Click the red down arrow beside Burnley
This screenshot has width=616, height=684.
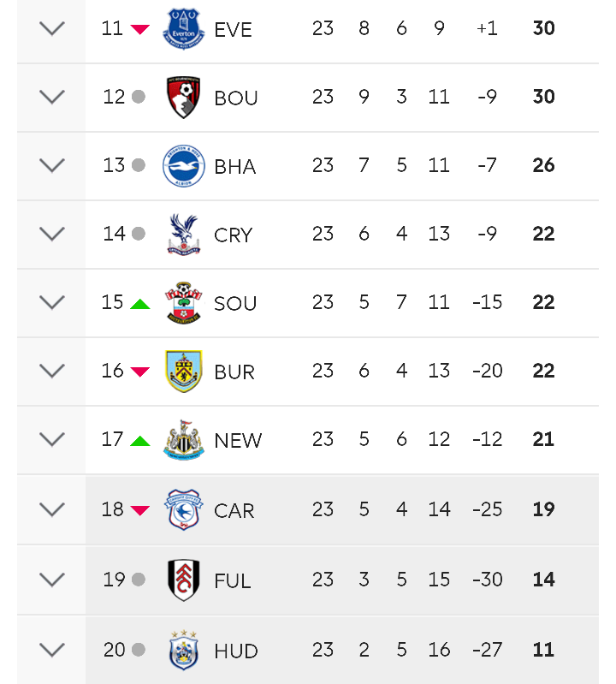140,372
